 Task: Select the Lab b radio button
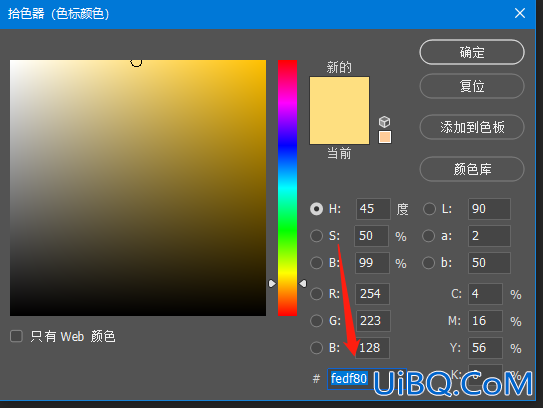pyautogui.click(x=429, y=263)
